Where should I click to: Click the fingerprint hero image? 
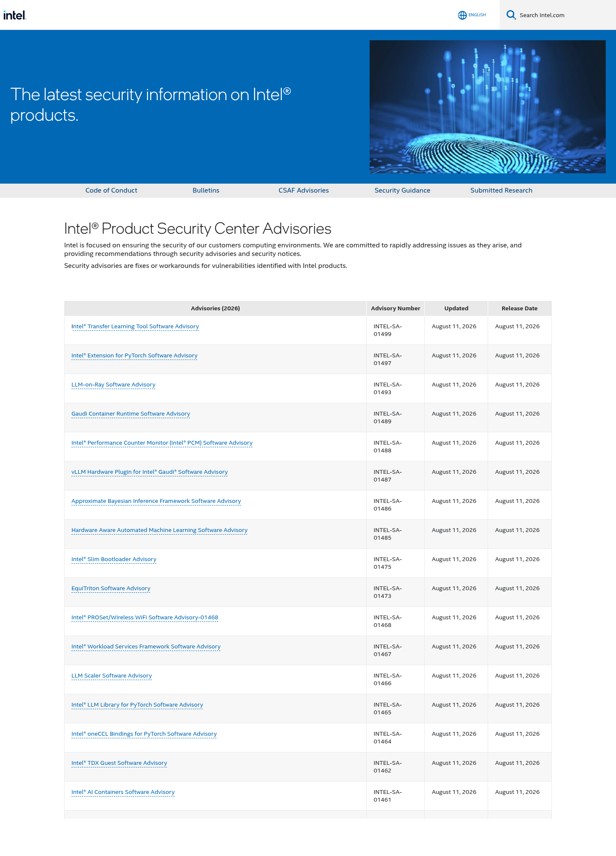point(487,107)
